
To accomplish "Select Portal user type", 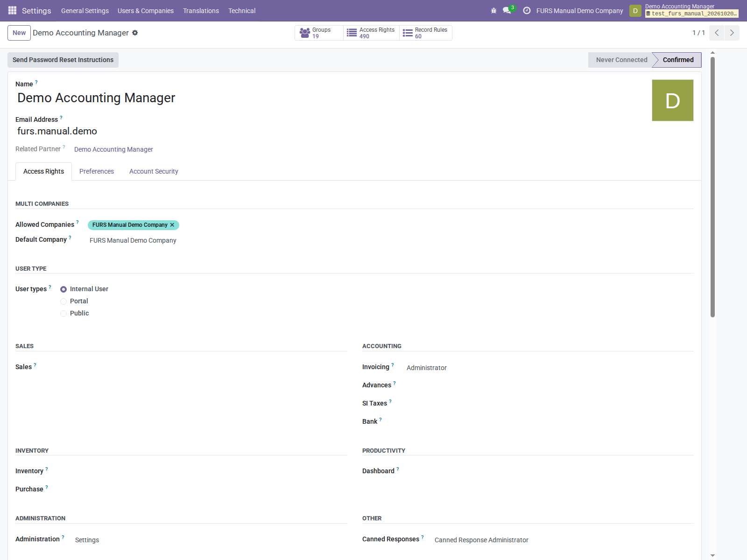I will (x=63, y=301).
